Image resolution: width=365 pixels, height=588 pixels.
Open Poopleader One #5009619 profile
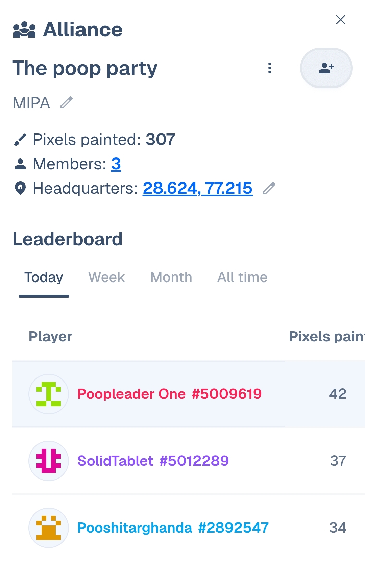pyautogui.click(x=169, y=394)
